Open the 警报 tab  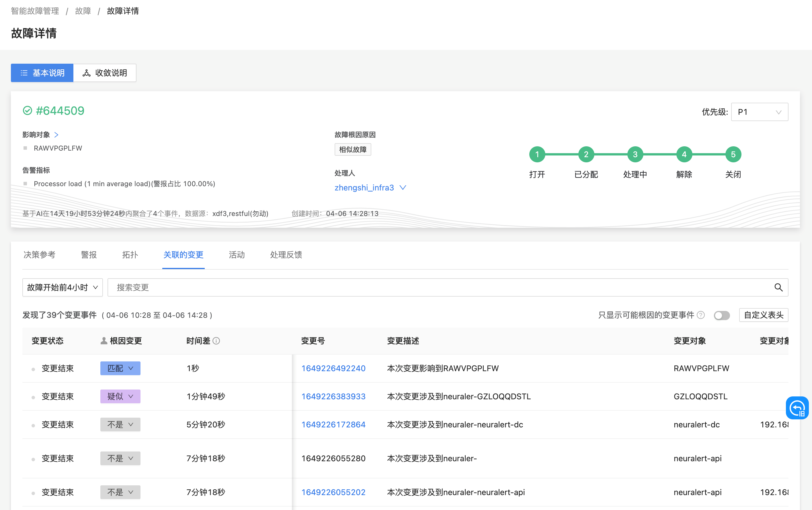pos(89,255)
